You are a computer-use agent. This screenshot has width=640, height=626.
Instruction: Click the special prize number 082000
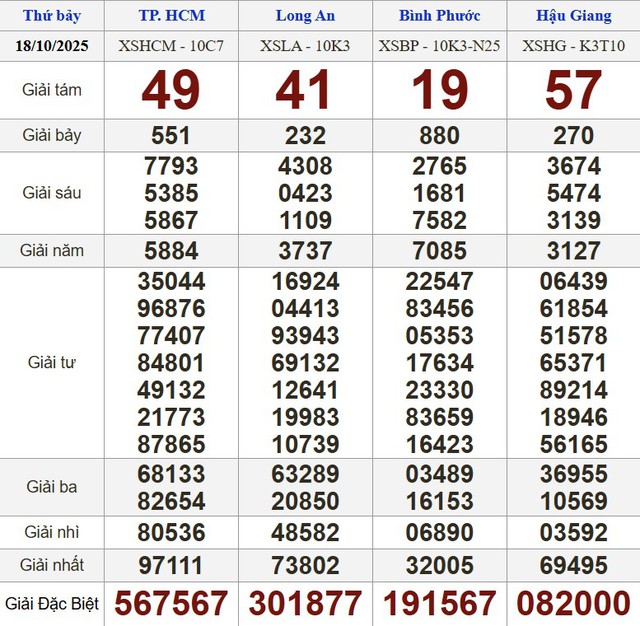[573, 603]
